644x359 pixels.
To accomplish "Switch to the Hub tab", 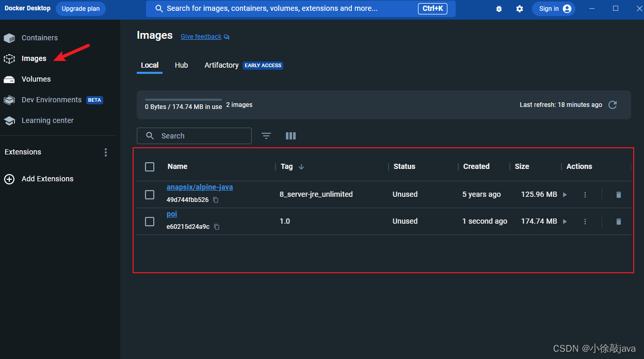I will point(181,65).
